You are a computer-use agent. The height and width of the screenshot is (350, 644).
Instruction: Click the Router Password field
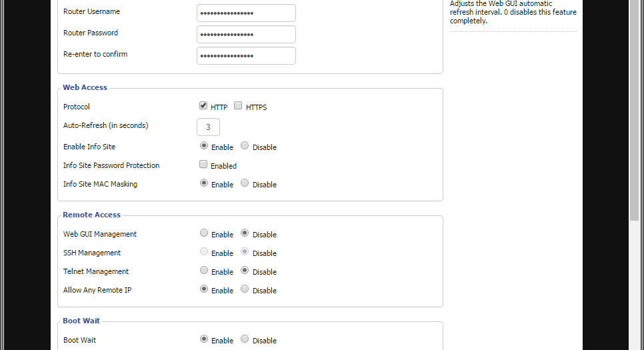coord(246,34)
